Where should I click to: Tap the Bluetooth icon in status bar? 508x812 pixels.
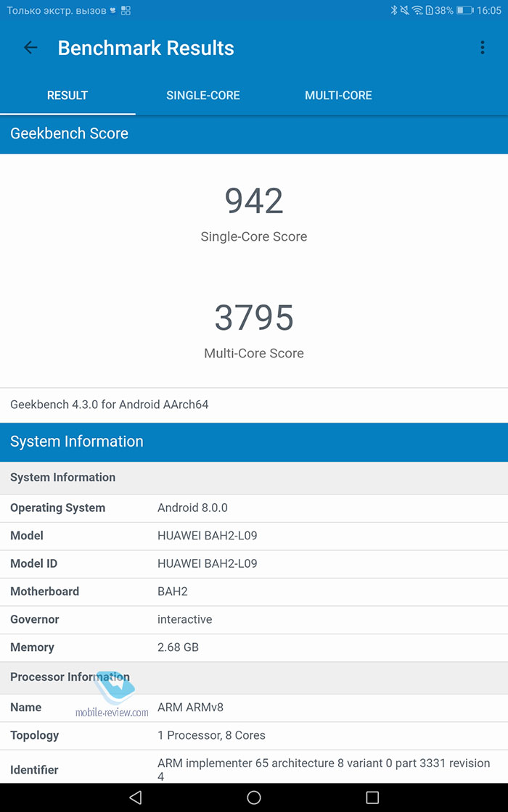(393, 10)
